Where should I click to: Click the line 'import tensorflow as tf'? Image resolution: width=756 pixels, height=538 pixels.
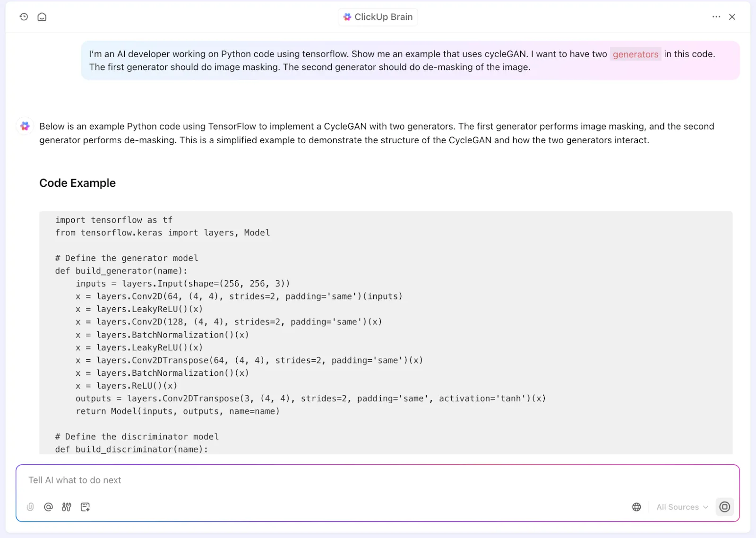(x=114, y=220)
